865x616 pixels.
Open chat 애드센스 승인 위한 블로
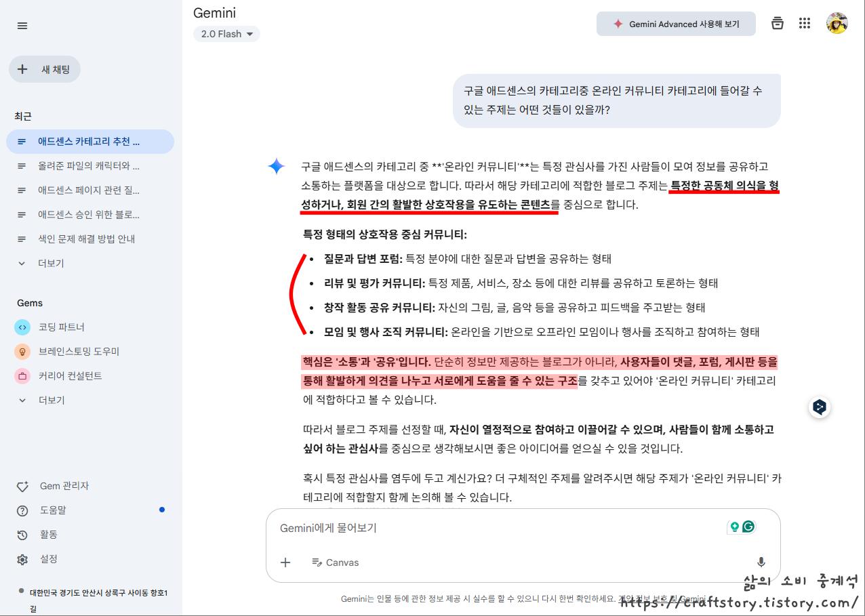[90, 215]
